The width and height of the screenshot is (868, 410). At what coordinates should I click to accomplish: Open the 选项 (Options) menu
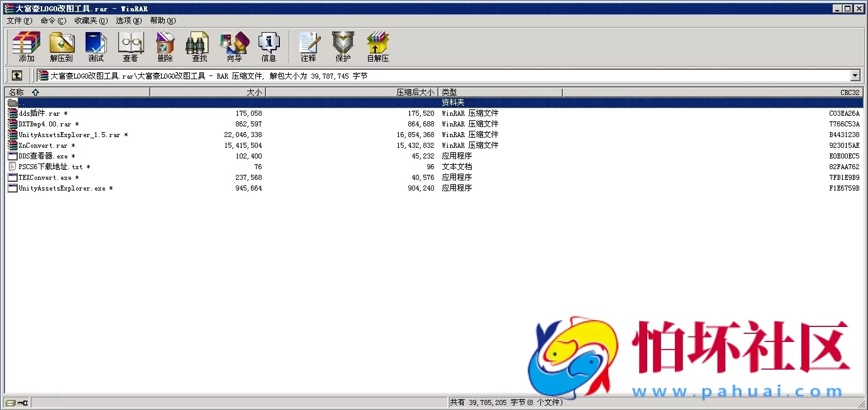128,21
